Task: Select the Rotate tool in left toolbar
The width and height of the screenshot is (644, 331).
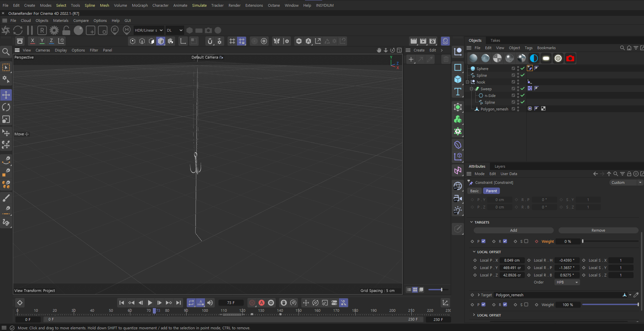Action: click(x=6, y=107)
